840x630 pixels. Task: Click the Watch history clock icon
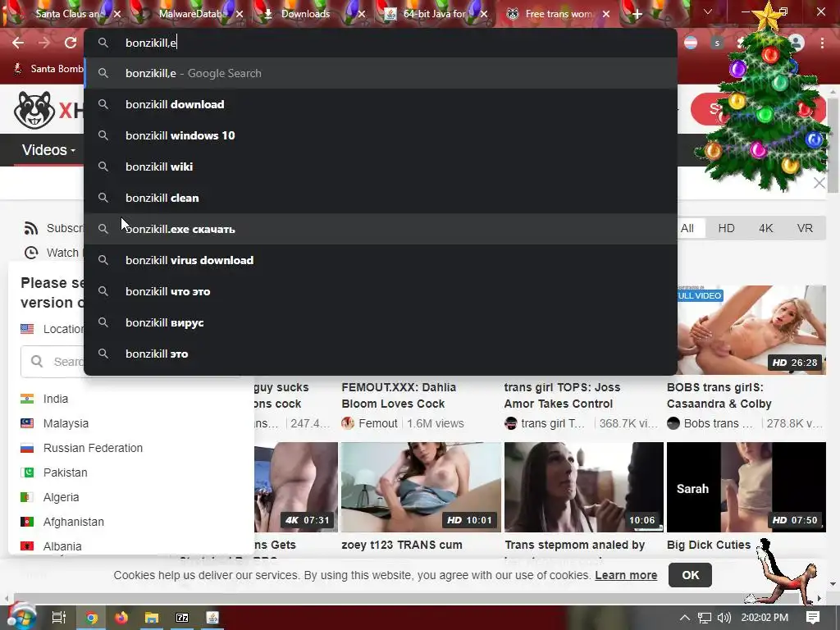pyautogui.click(x=31, y=253)
